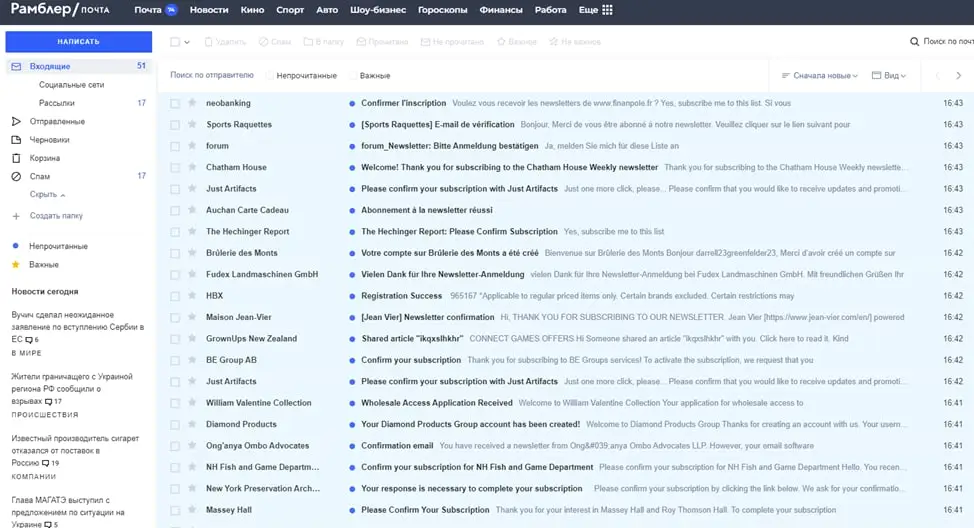Filter by Непрочитанные in sidebar
This screenshot has height=528, width=974.
click(x=58, y=246)
